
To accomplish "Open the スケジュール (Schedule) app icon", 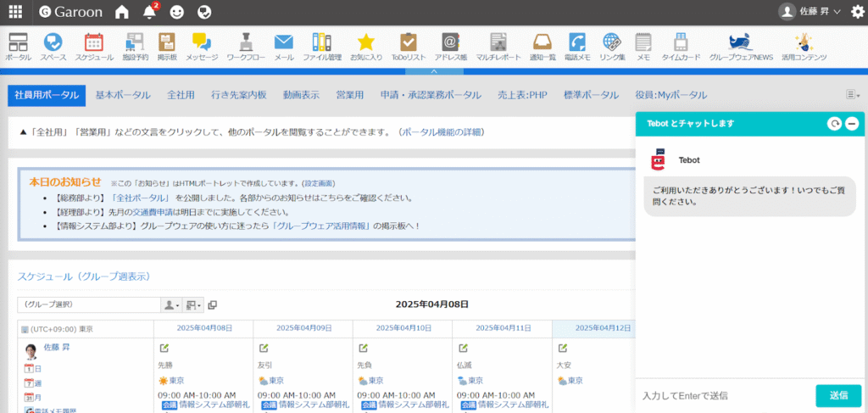I will click(94, 46).
